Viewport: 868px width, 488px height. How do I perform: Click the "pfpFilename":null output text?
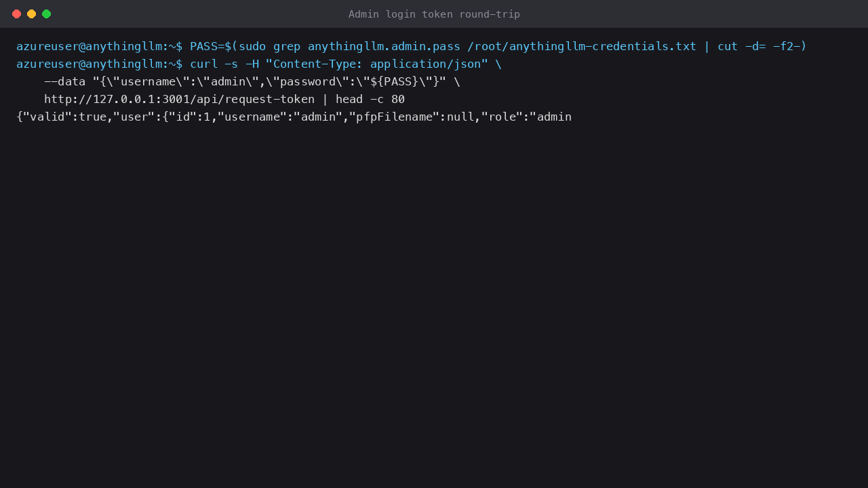point(412,117)
